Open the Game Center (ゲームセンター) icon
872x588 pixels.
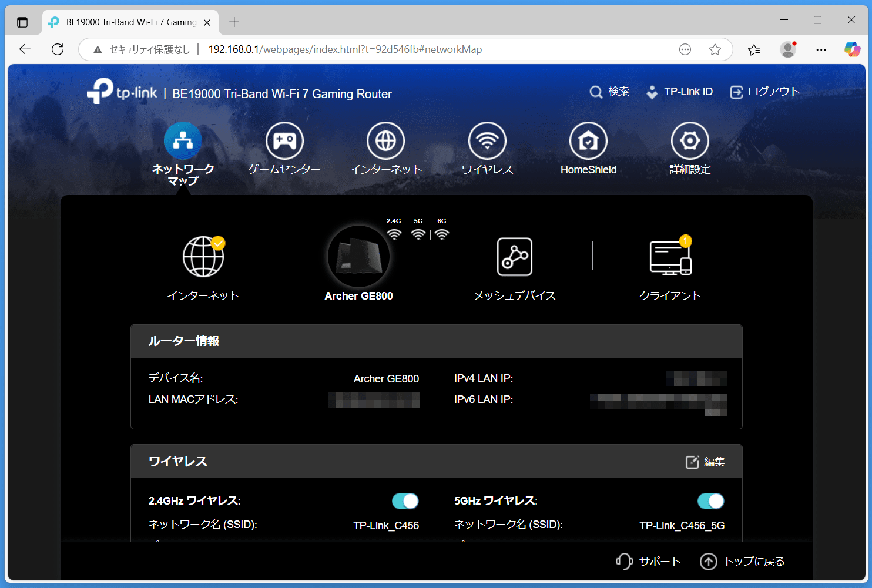pyautogui.click(x=284, y=141)
